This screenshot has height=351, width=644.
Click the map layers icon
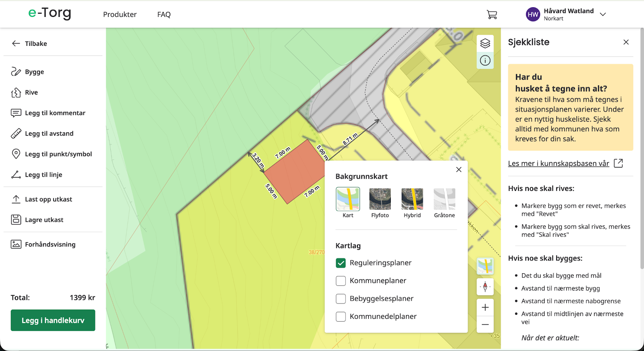[x=485, y=43]
